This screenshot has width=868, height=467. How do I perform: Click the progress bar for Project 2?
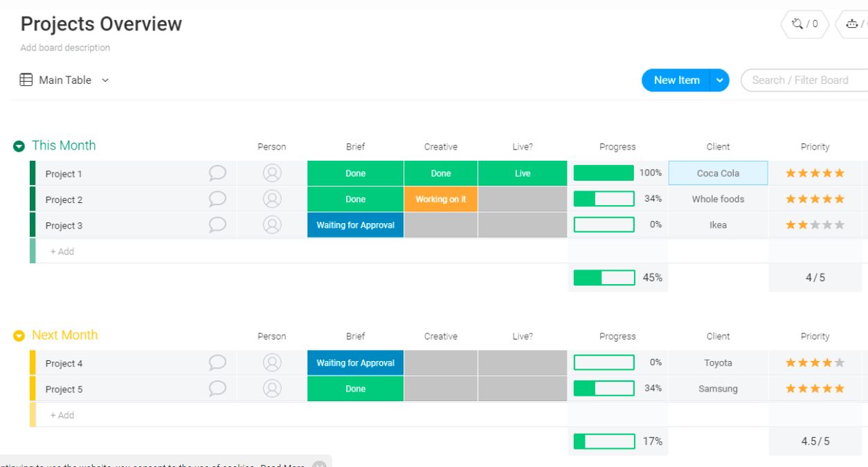click(603, 199)
